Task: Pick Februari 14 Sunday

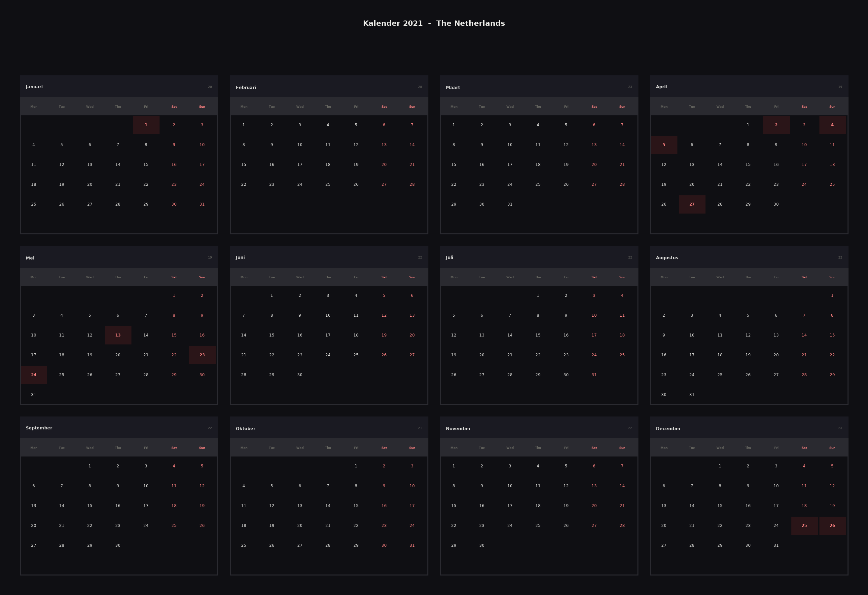Action: (x=412, y=145)
